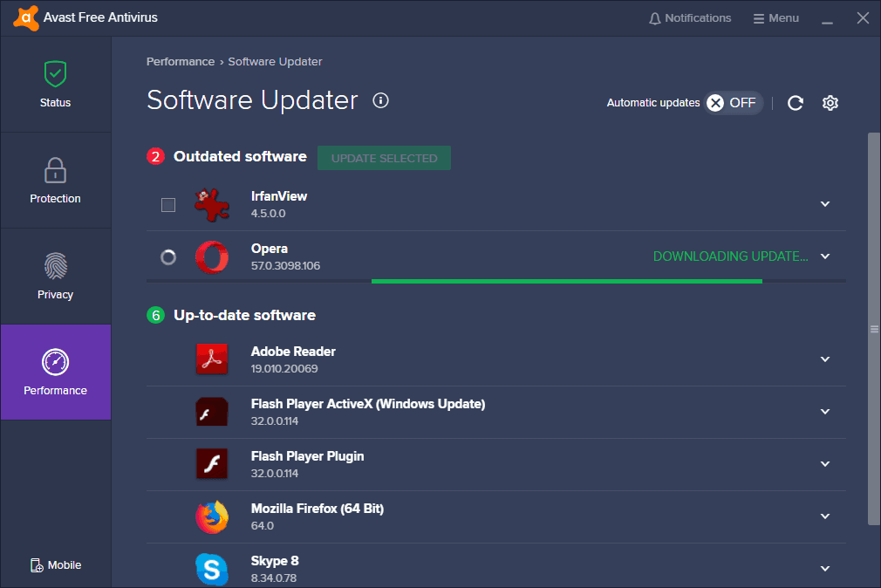This screenshot has width=881, height=588.
Task: Expand Mozilla Firefox details
Action: pyautogui.click(x=824, y=516)
